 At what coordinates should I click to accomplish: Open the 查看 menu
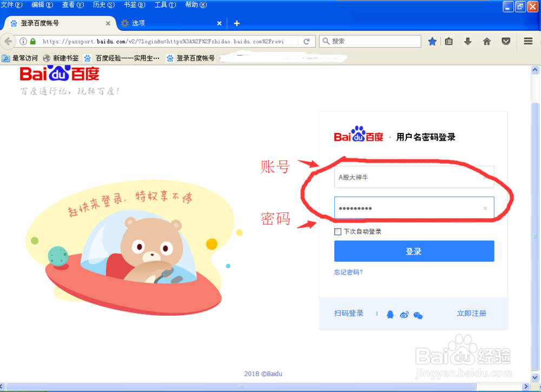(73, 4)
